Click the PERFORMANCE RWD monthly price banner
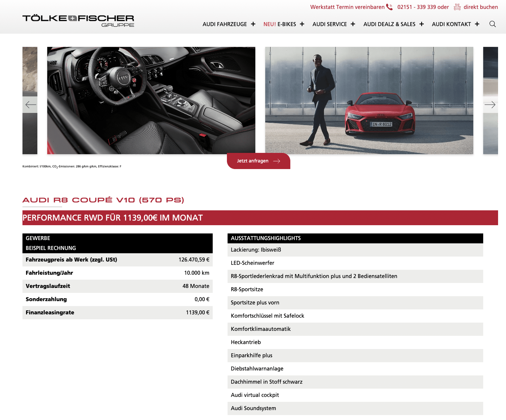Viewport: 506px width, 420px height. point(260,218)
